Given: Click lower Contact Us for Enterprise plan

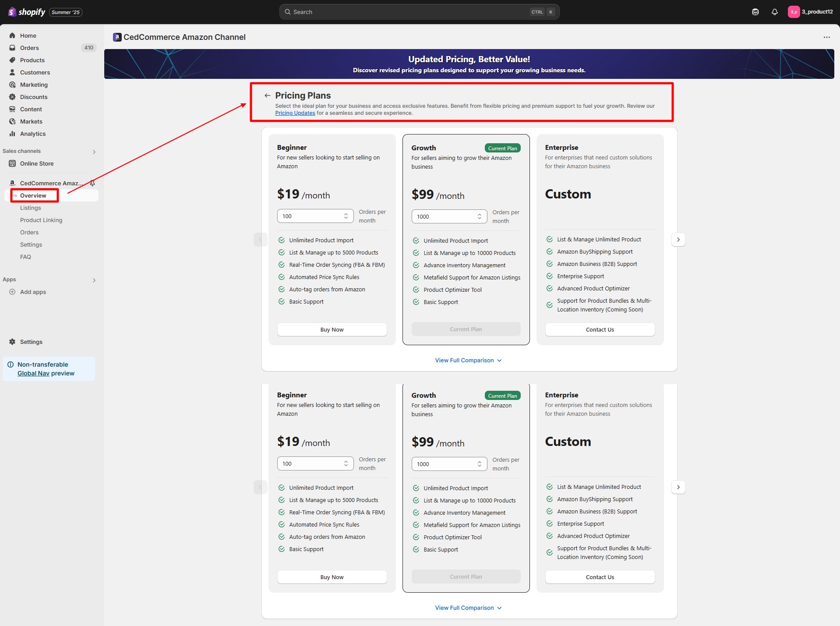Looking at the screenshot, I should (x=600, y=577).
